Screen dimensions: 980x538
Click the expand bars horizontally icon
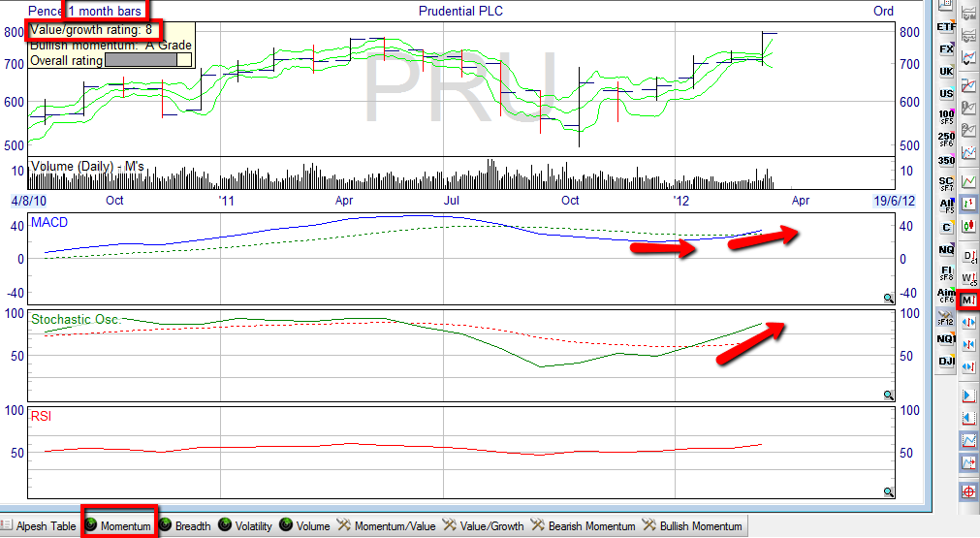(x=968, y=323)
